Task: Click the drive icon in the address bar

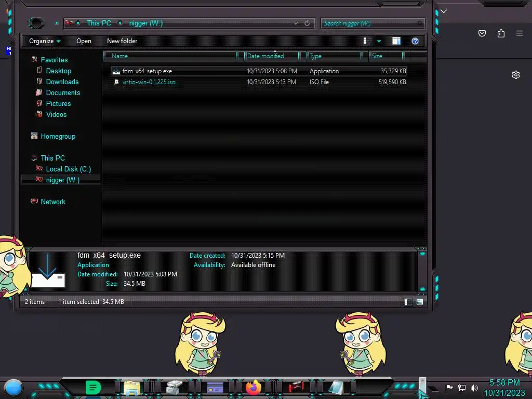Action: 69,23
